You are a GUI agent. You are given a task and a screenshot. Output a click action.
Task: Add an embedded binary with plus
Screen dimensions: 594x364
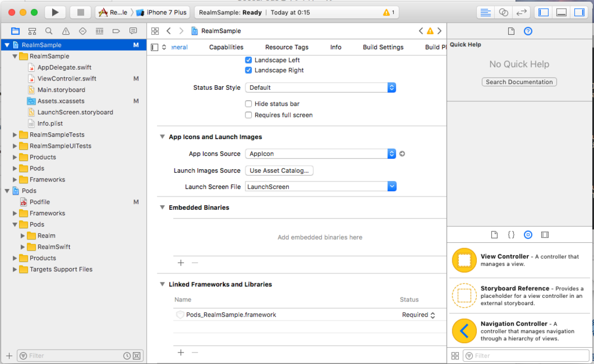(181, 263)
